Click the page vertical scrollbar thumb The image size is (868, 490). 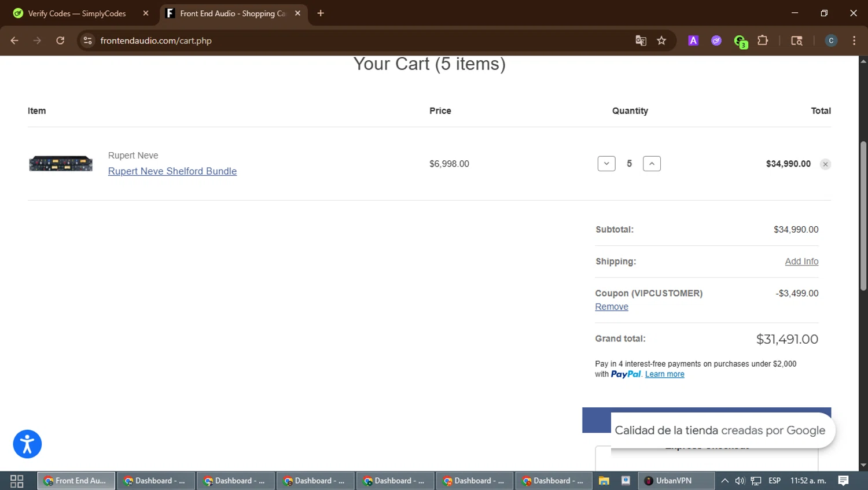pyautogui.click(x=863, y=216)
